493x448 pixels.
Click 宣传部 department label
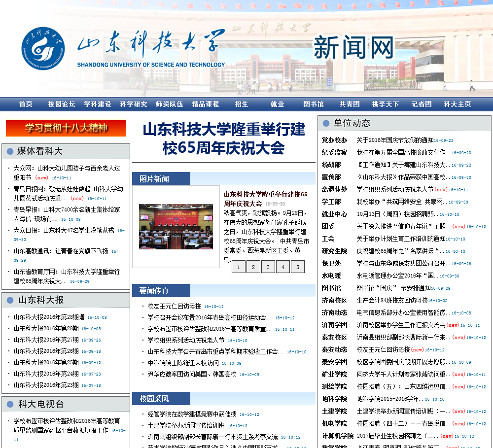click(331, 177)
